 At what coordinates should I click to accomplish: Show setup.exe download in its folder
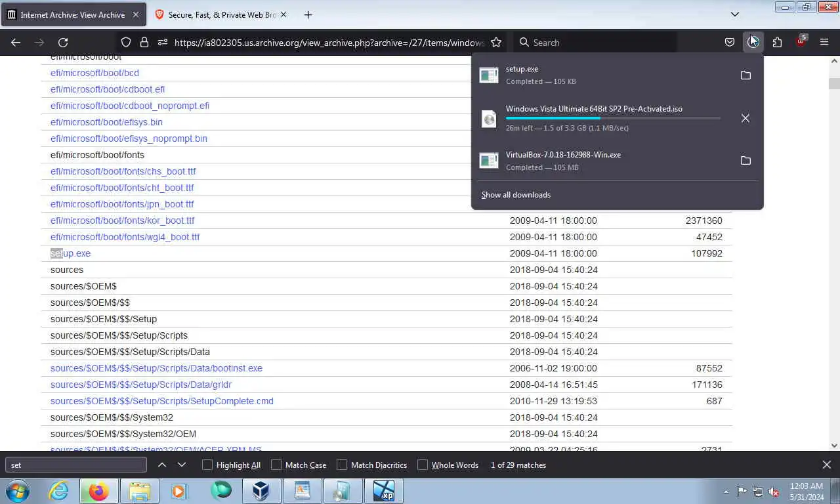pyautogui.click(x=745, y=75)
